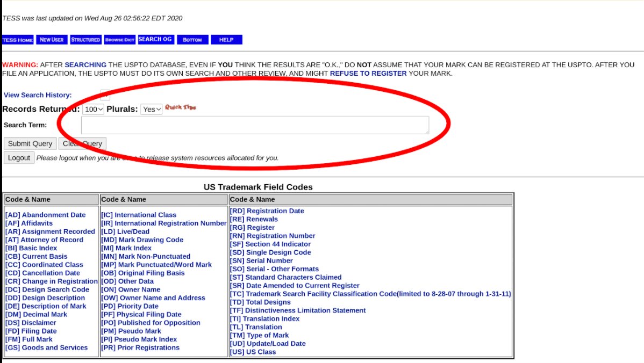Open [GS] Goods and Services link
The image size is (644, 363).
coord(46,348)
